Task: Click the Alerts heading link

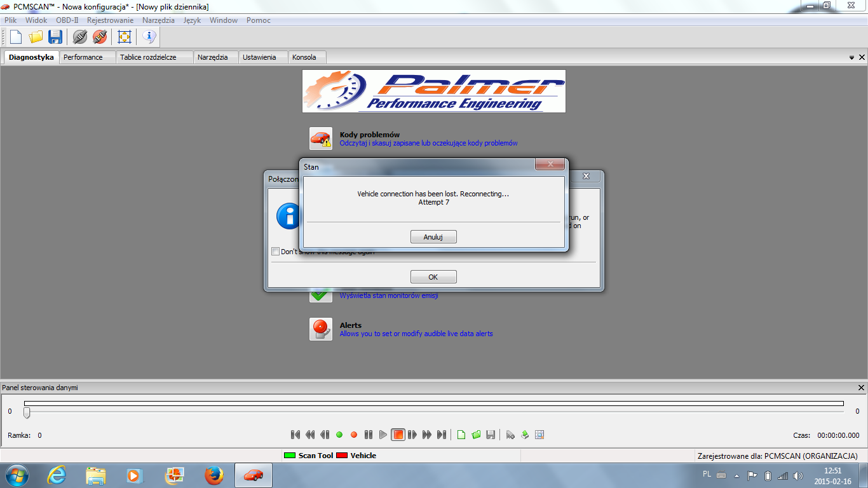Action: coord(351,325)
